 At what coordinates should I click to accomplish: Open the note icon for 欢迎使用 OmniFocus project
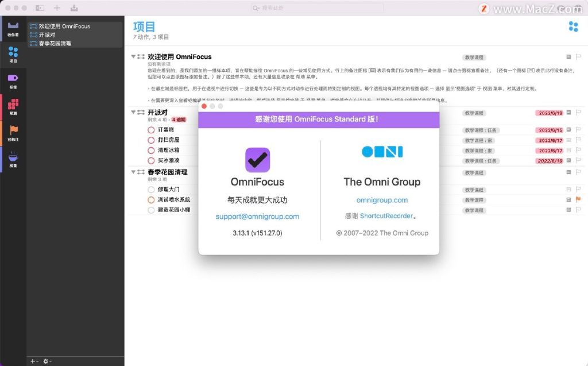tap(568, 57)
